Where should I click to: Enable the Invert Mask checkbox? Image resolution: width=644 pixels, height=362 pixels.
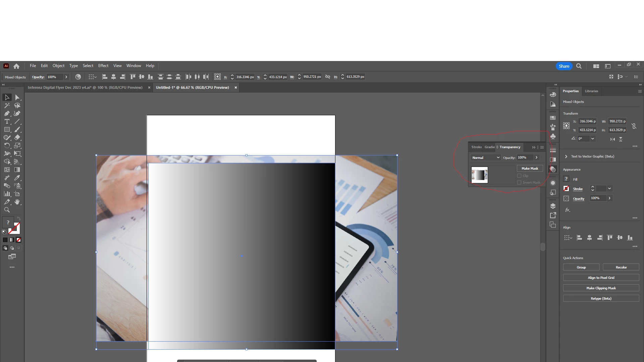tap(519, 182)
